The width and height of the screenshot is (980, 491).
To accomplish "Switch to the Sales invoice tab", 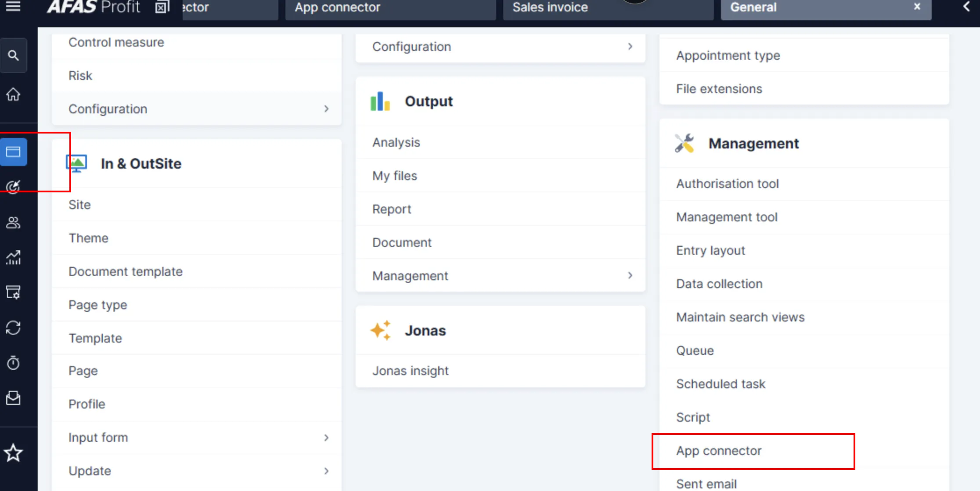I will 550,7.
